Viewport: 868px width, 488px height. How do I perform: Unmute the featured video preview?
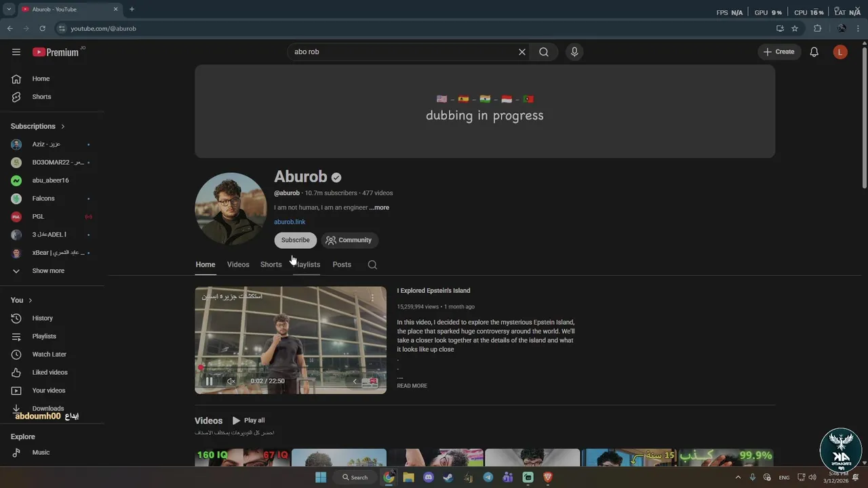231,381
